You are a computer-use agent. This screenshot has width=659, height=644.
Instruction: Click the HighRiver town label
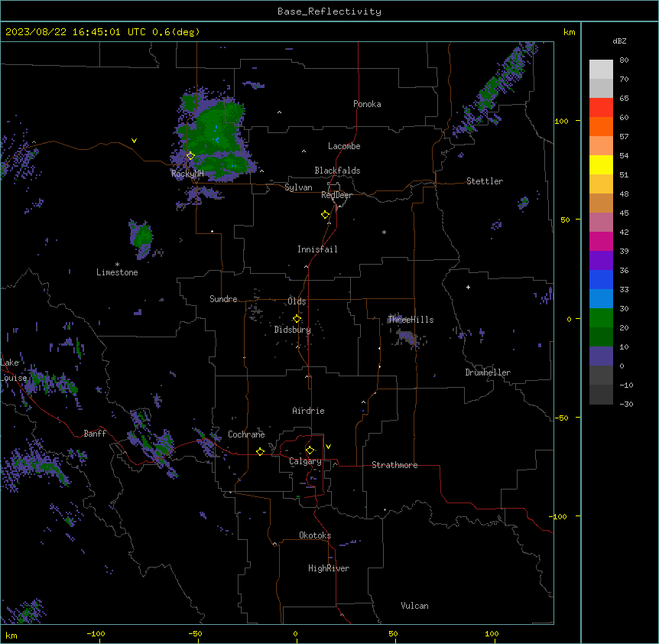(329, 568)
